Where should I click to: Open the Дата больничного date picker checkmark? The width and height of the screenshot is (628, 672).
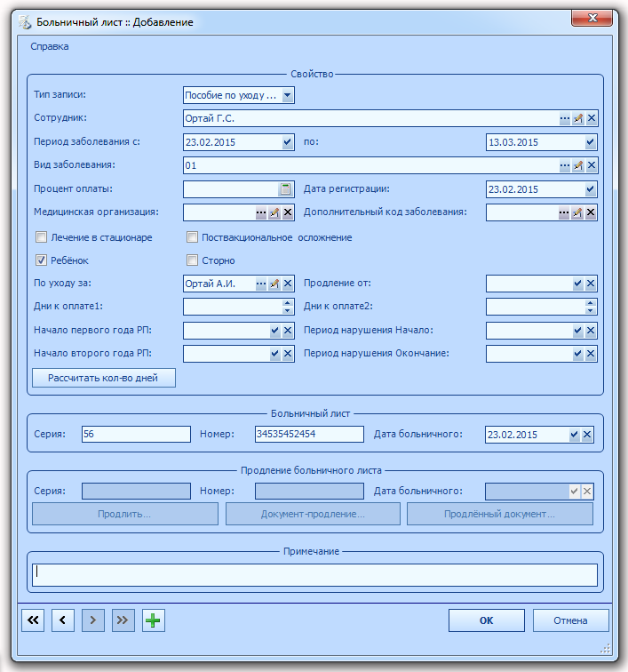click(574, 435)
